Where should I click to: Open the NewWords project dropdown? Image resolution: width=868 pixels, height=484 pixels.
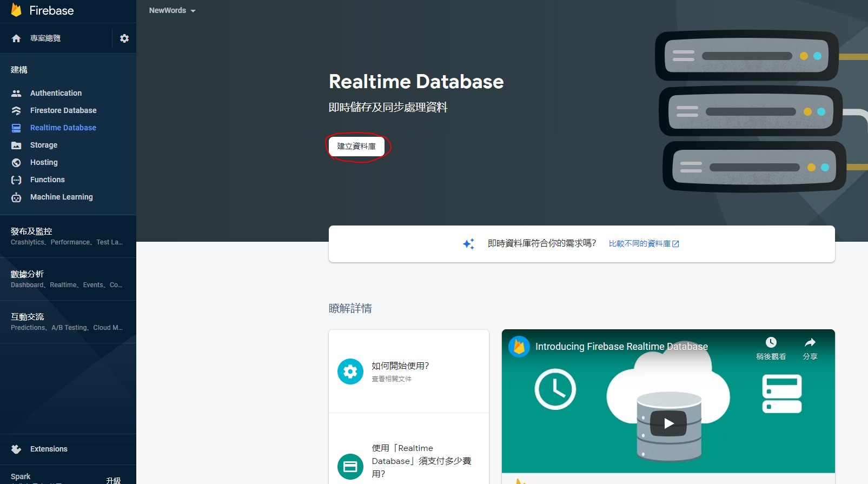[172, 10]
